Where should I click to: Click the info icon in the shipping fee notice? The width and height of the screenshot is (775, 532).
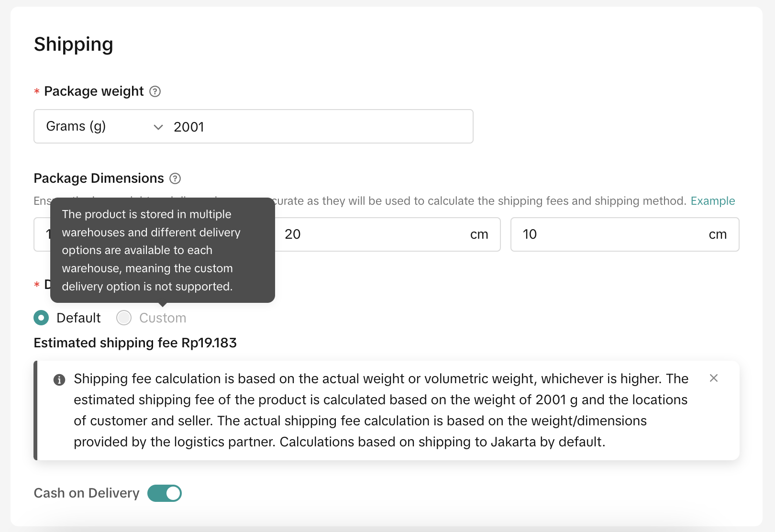pos(59,380)
